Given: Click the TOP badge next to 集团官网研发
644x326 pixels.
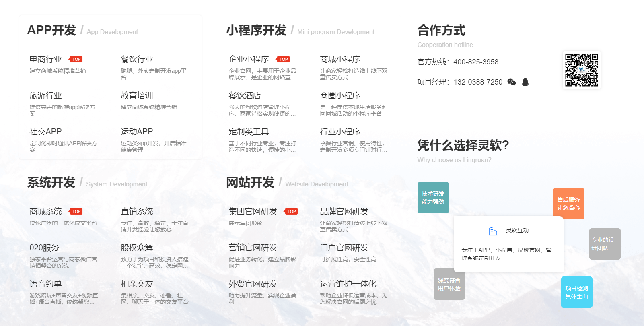Looking at the screenshot, I should click(x=291, y=211).
